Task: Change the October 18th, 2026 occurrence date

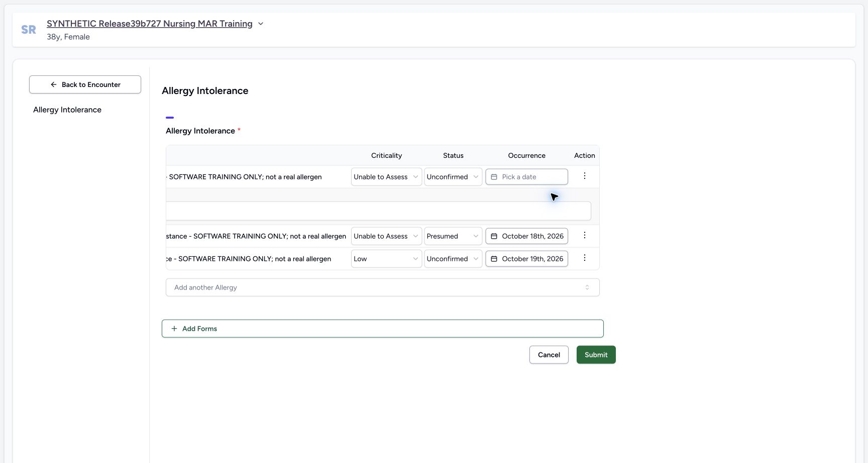Action: (526, 236)
